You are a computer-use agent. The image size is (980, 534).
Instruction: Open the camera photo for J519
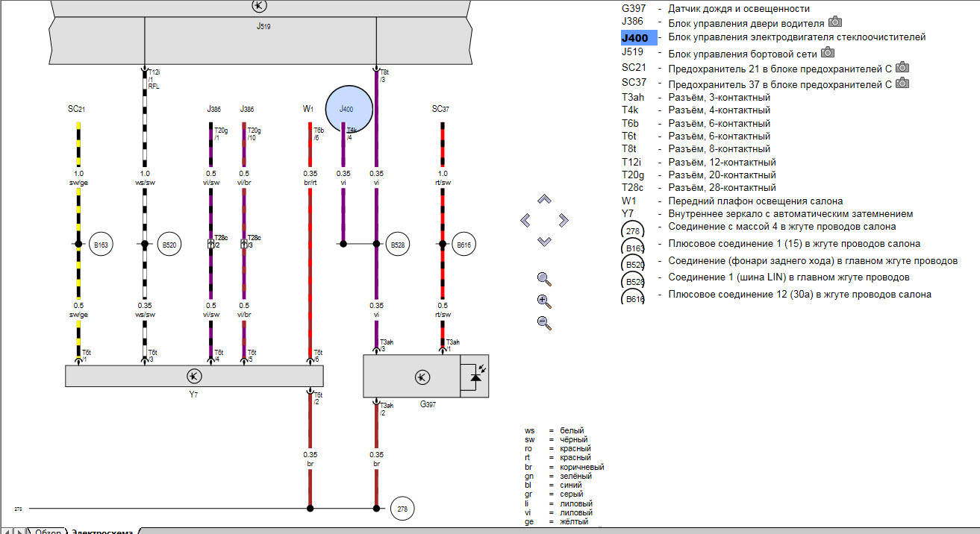point(827,53)
